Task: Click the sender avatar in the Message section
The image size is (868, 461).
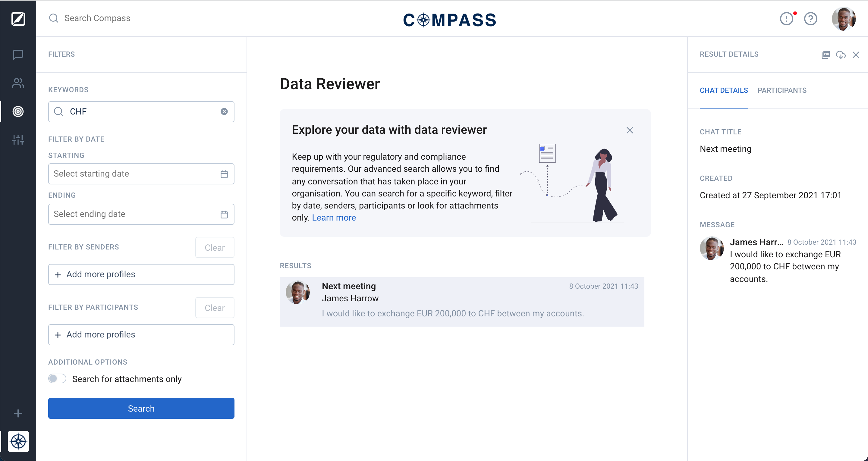Action: click(x=712, y=248)
